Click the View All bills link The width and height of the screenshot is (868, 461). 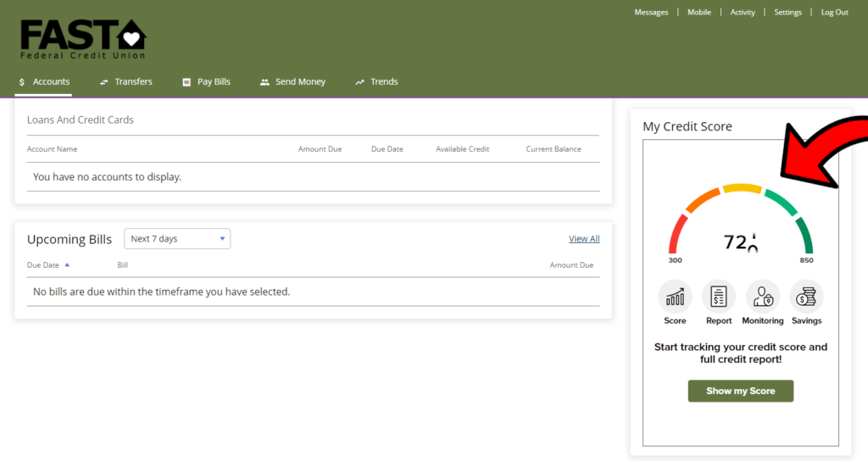pos(584,239)
